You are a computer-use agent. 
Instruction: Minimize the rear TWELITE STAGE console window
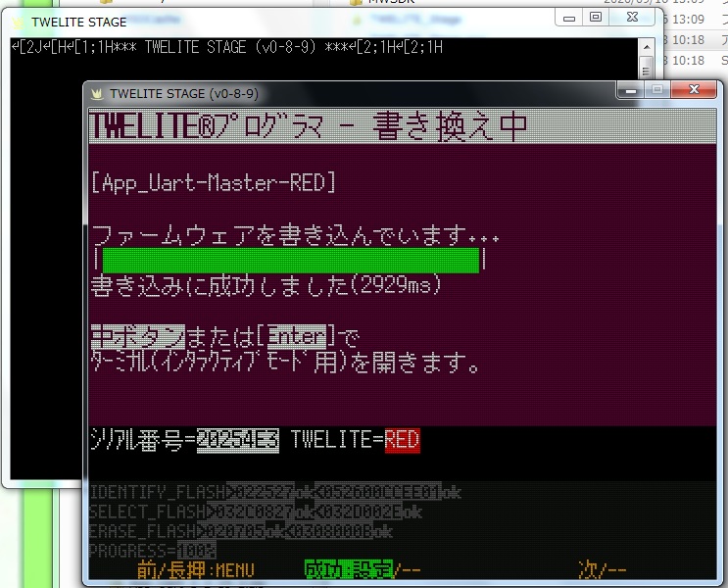(x=569, y=18)
